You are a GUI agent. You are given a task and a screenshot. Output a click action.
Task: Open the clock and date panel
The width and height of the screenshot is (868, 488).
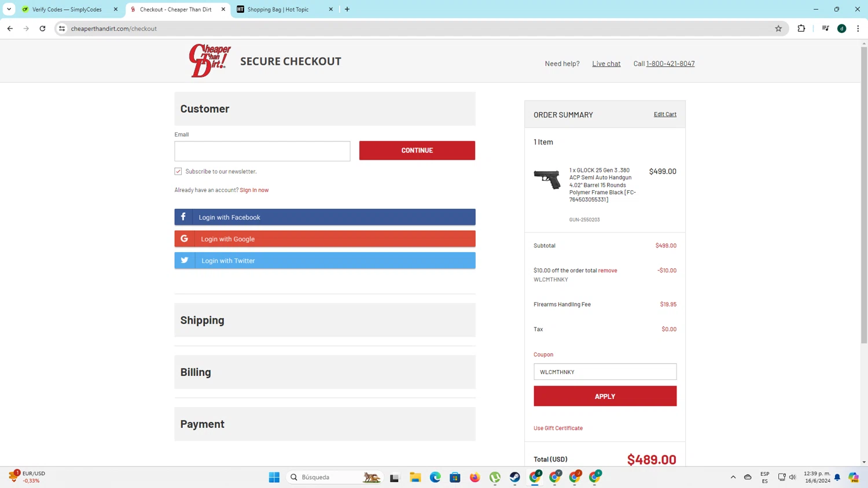point(817,477)
